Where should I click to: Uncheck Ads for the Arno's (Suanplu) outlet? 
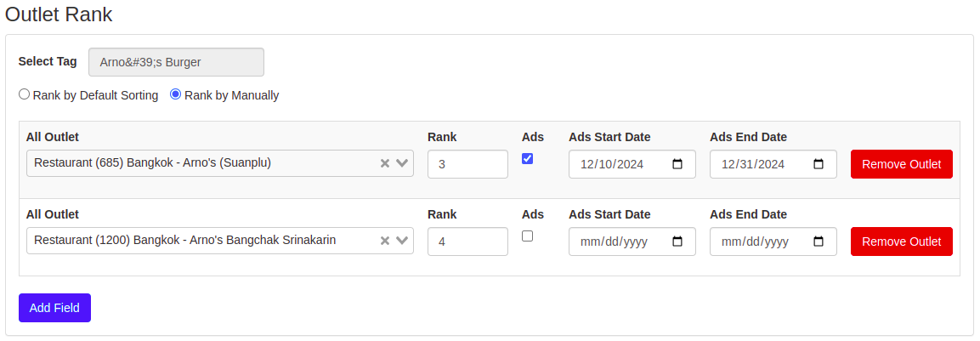527,159
